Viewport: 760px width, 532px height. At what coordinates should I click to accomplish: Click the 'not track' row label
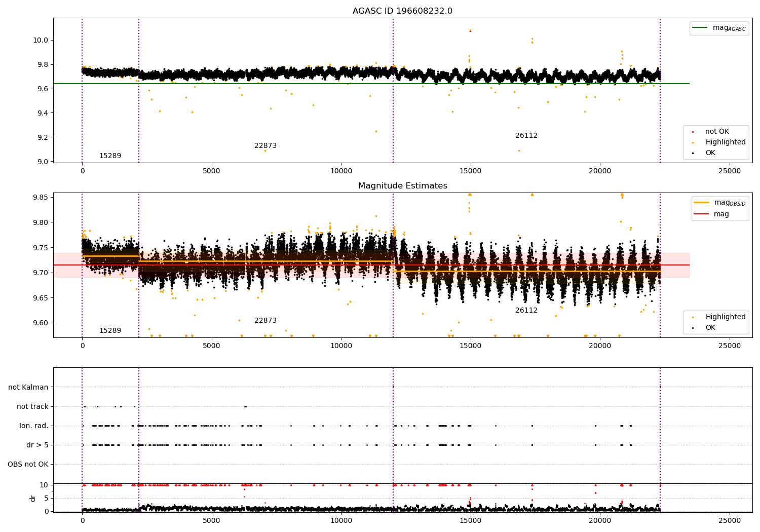coord(32,406)
